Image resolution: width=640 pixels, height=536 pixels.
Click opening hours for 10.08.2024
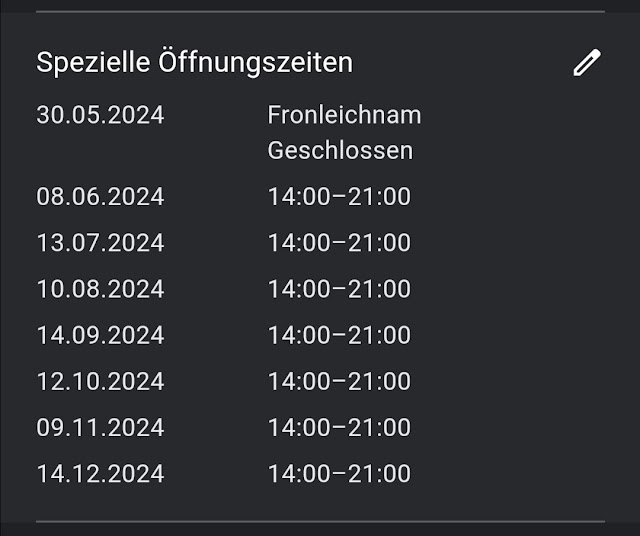[339, 289]
